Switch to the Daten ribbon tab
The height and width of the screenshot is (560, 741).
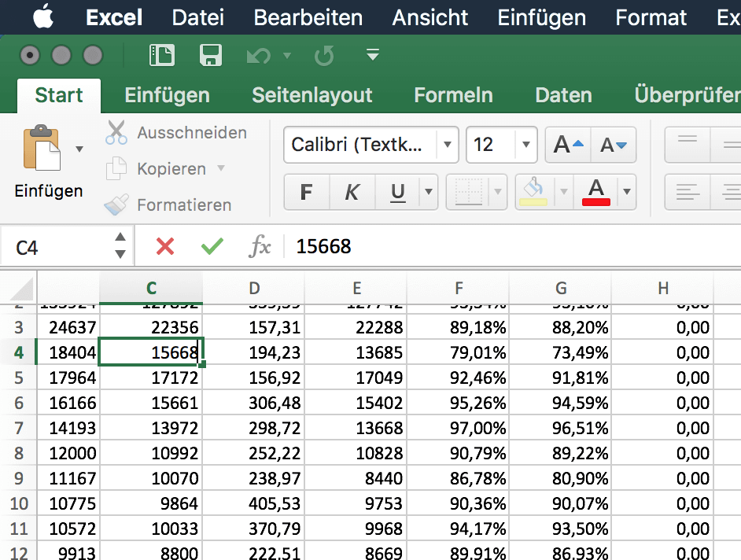pos(563,95)
